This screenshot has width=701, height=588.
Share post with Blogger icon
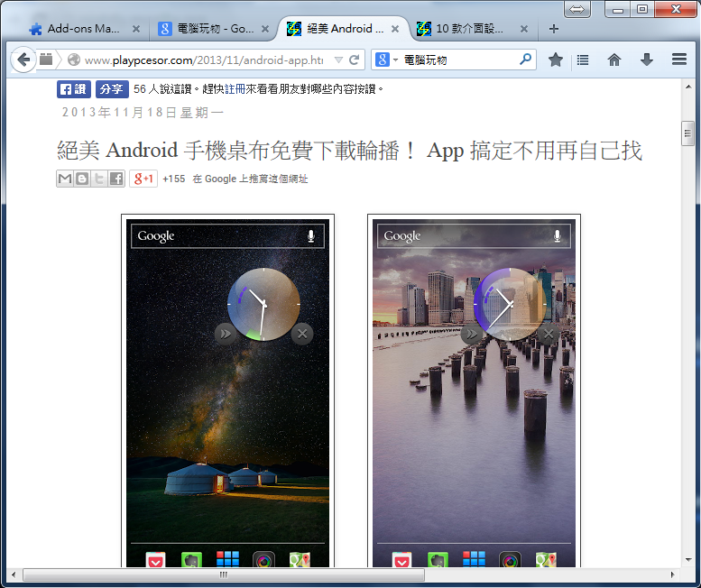coord(82,179)
